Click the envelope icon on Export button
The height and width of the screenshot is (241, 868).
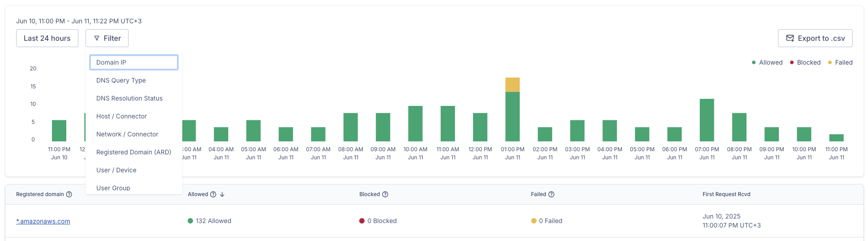tap(790, 38)
